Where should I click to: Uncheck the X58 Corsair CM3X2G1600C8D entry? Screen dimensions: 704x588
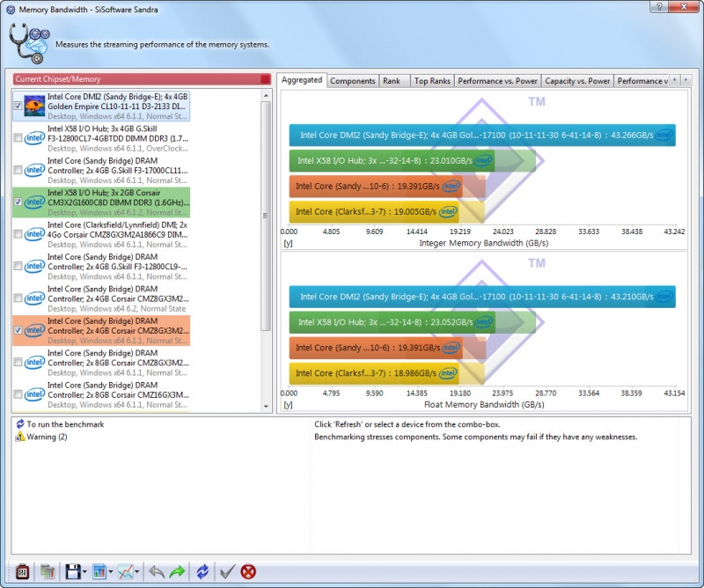(x=18, y=202)
